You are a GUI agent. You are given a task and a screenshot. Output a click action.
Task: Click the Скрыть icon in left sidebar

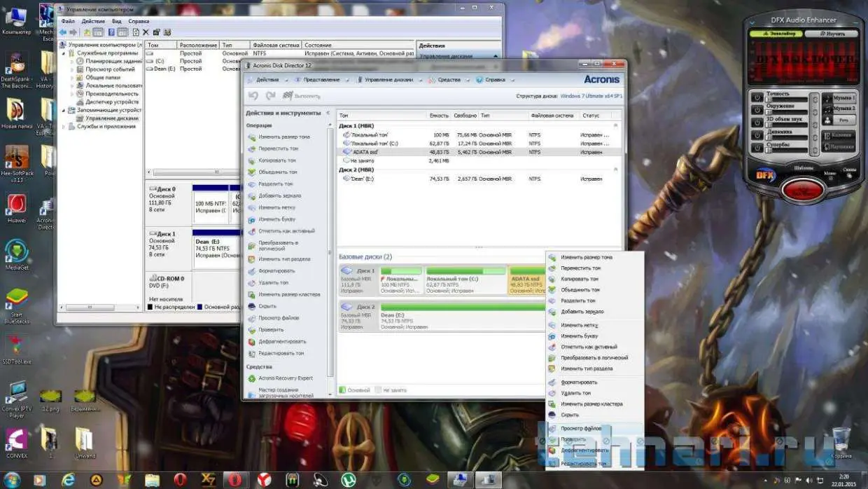point(252,306)
